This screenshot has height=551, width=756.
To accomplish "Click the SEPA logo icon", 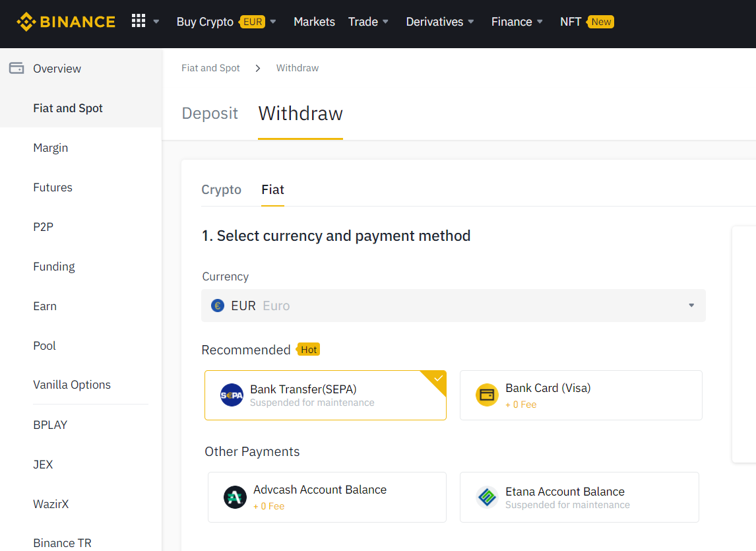I will pyautogui.click(x=232, y=395).
